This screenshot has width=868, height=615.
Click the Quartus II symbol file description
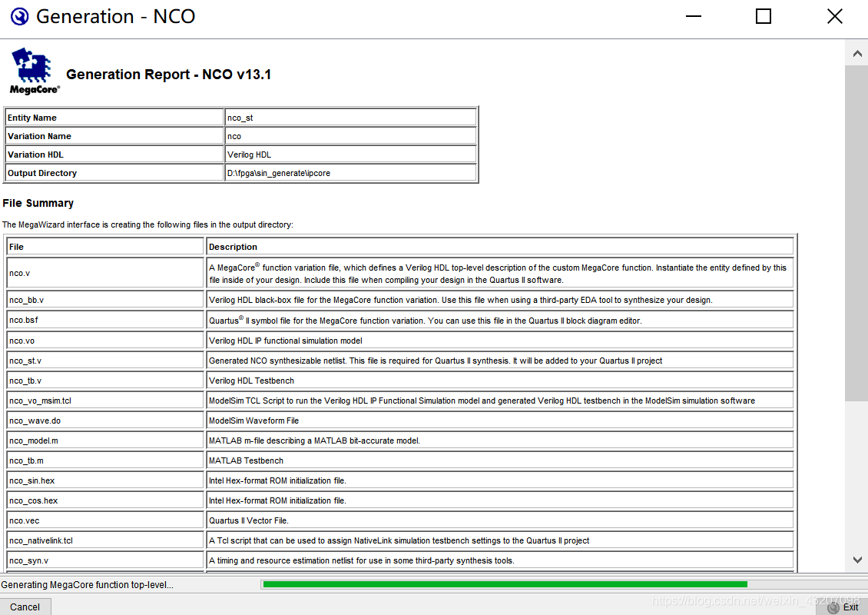point(425,321)
